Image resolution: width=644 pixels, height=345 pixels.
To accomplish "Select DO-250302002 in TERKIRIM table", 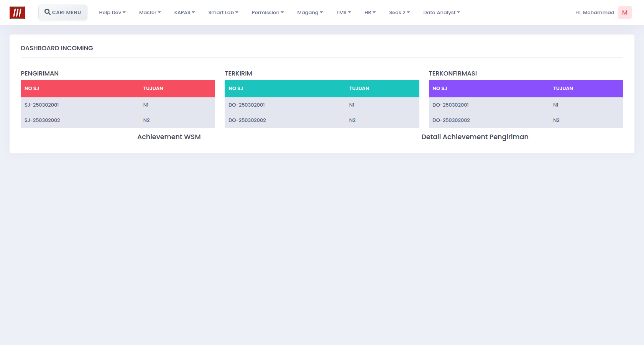I will pyautogui.click(x=247, y=120).
